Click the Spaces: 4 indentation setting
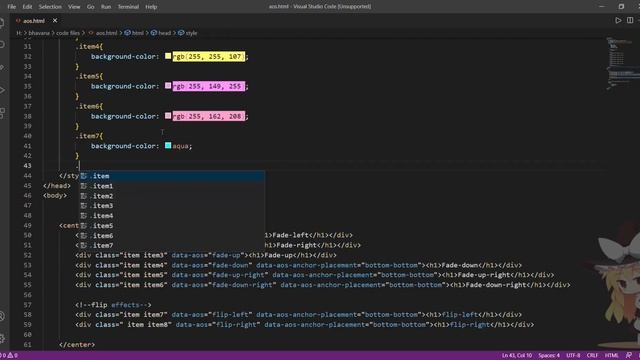The height and width of the screenshot is (360, 640). [549, 356]
